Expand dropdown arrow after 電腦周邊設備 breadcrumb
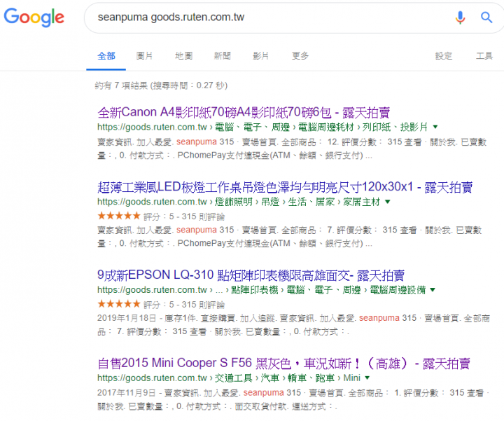 pos(433,290)
